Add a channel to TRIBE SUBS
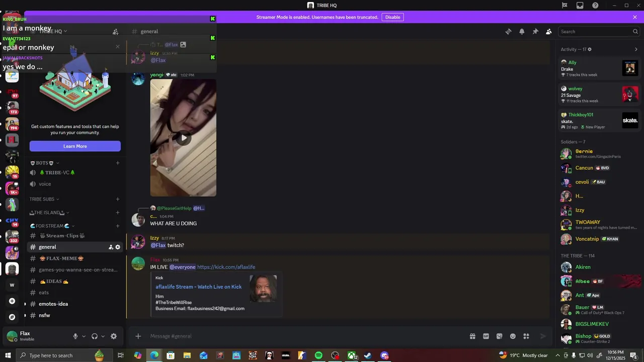This screenshot has height=362, width=644. [x=118, y=199]
